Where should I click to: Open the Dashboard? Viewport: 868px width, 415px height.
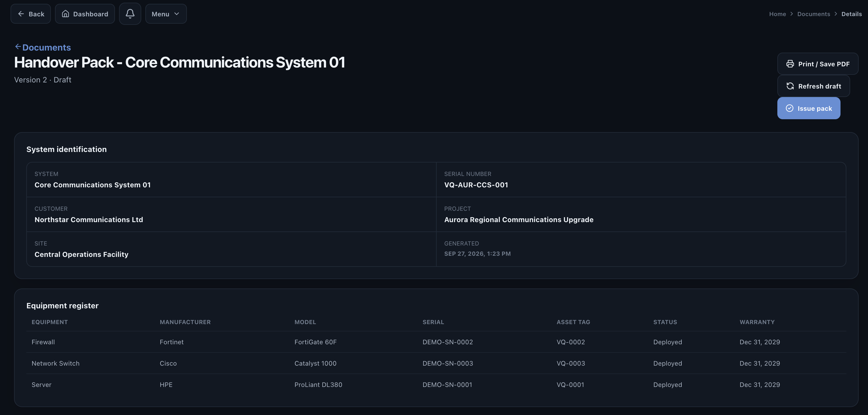click(85, 14)
